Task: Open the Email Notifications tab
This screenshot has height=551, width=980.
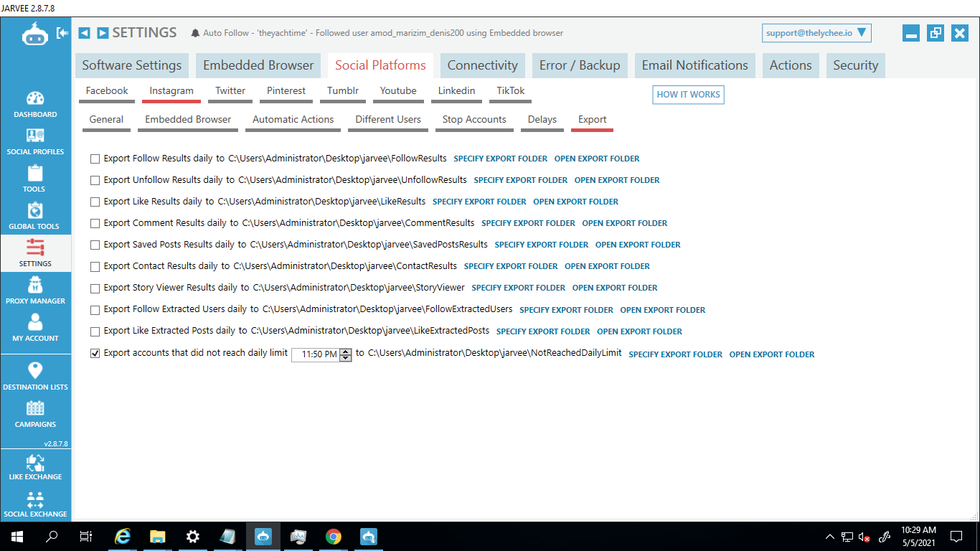Action: click(695, 65)
